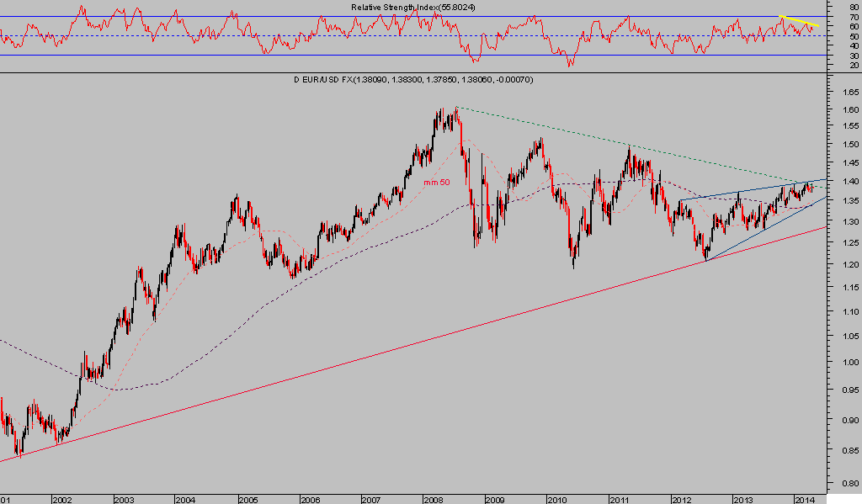The image size is (862, 504).
Task: Click the RSI 70 overbought level label
Action: click(854, 16)
